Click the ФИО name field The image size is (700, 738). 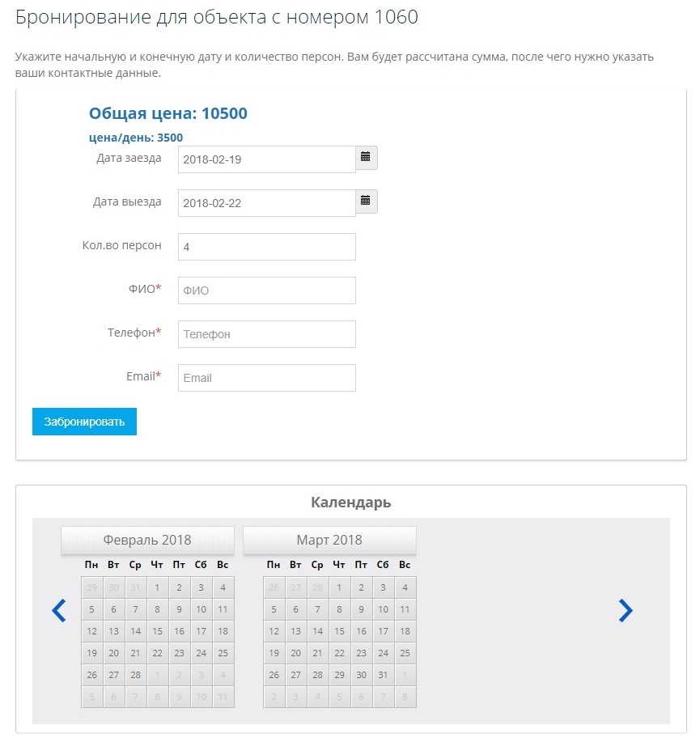[x=266, y=291]
